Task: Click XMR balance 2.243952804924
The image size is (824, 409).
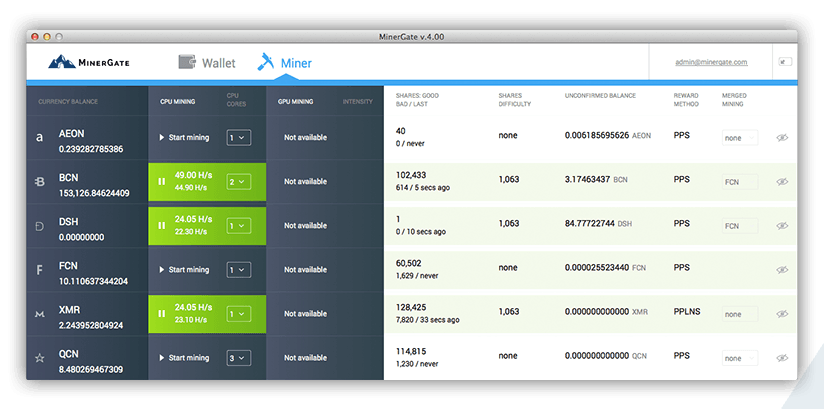Action: tap(91, 326)
